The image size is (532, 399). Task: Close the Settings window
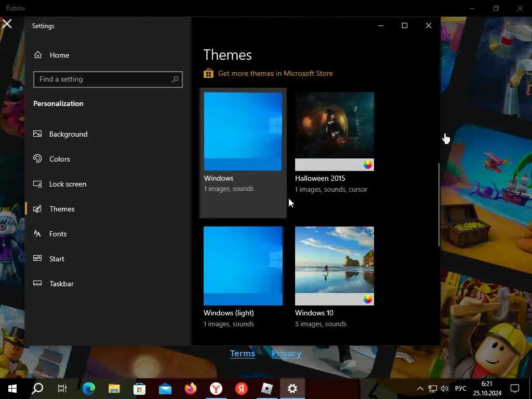429,26
